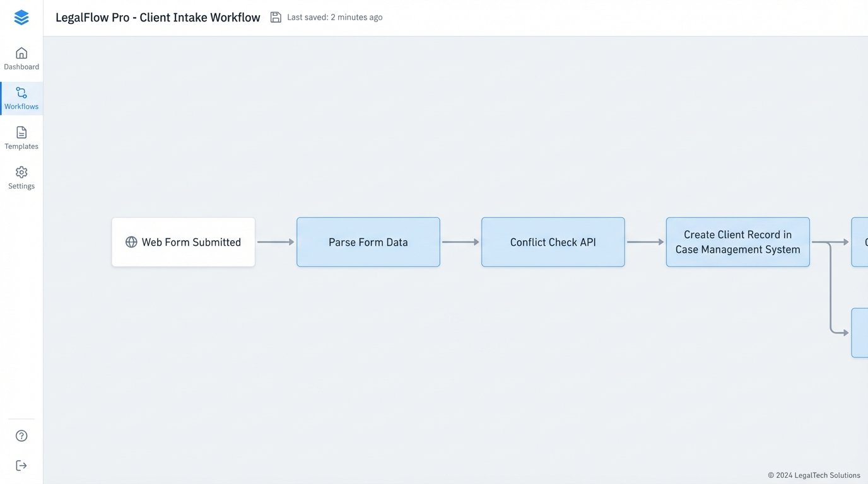Click the help question-mark icon
868x484 pixels.
point(21,435)
